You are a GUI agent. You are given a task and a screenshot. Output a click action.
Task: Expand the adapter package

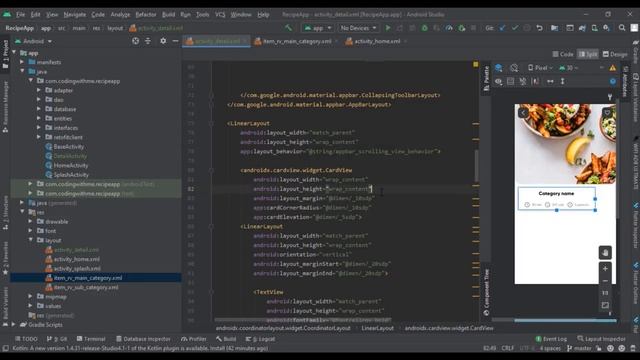click(x=39, y=90)
